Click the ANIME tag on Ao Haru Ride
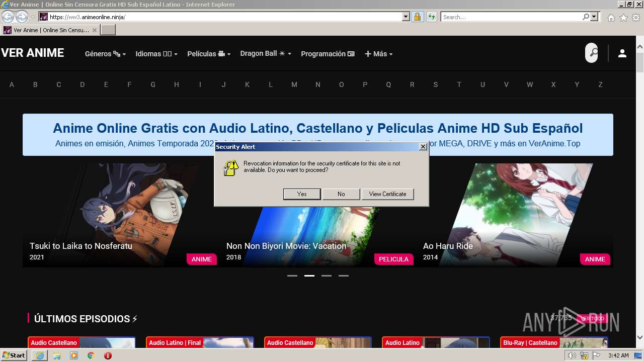The width and height of the screenshot is (644, 362). click(595, 259)
